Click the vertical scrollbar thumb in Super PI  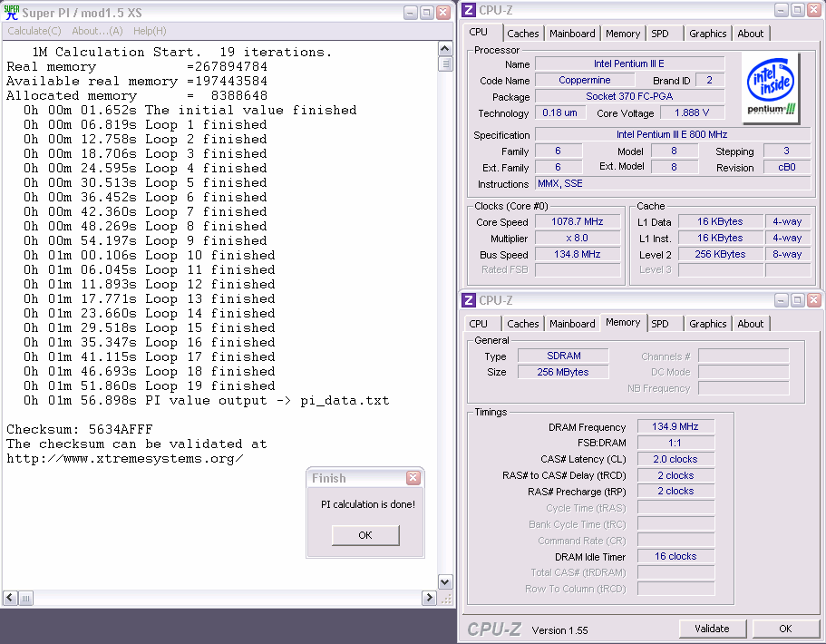click(x=445, y=63)
